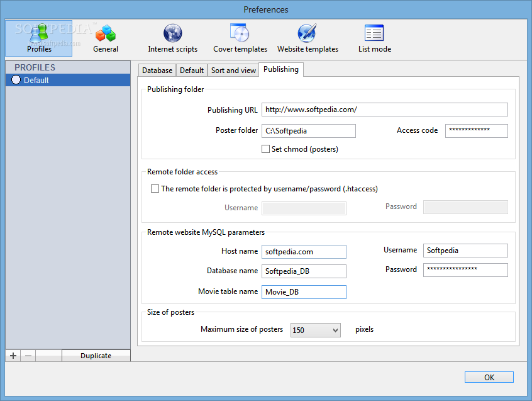
Task: Switch to the Database tab
Action: [x=157, y=71]
